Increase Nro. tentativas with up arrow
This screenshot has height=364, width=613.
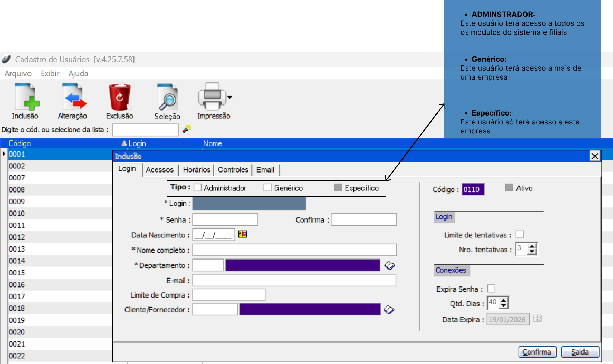coord(532,246)
